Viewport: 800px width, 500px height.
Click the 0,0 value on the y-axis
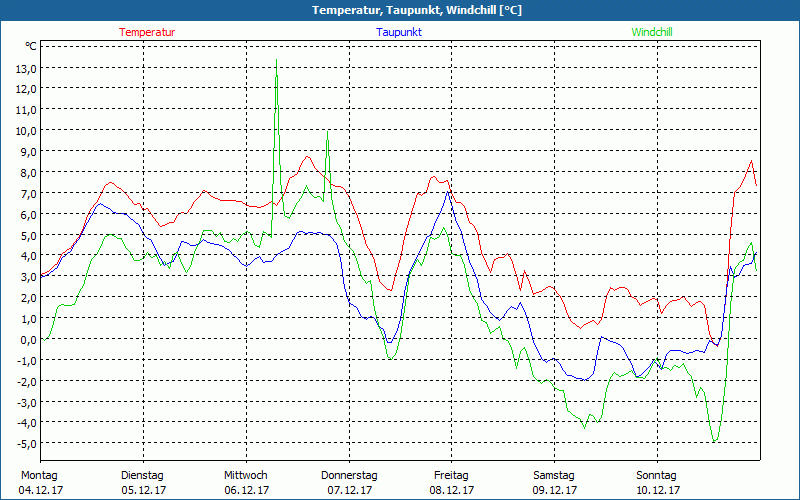click(28, 340)
